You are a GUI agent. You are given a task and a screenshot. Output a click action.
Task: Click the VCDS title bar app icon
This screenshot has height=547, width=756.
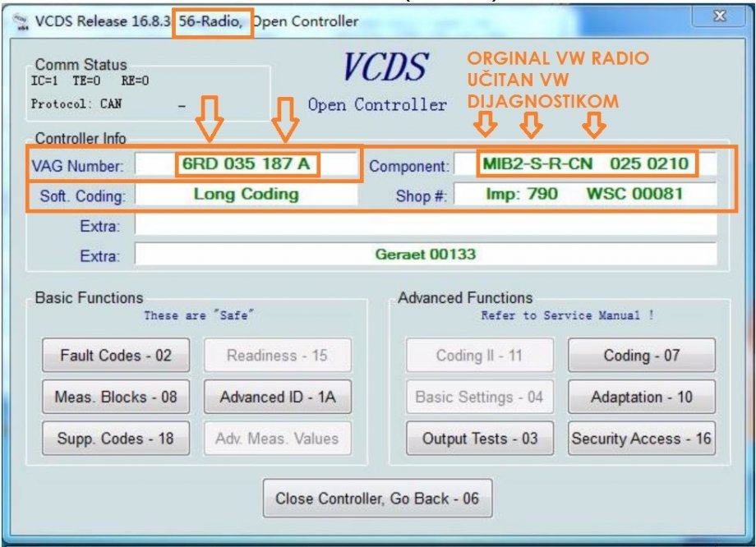point(21,22)
